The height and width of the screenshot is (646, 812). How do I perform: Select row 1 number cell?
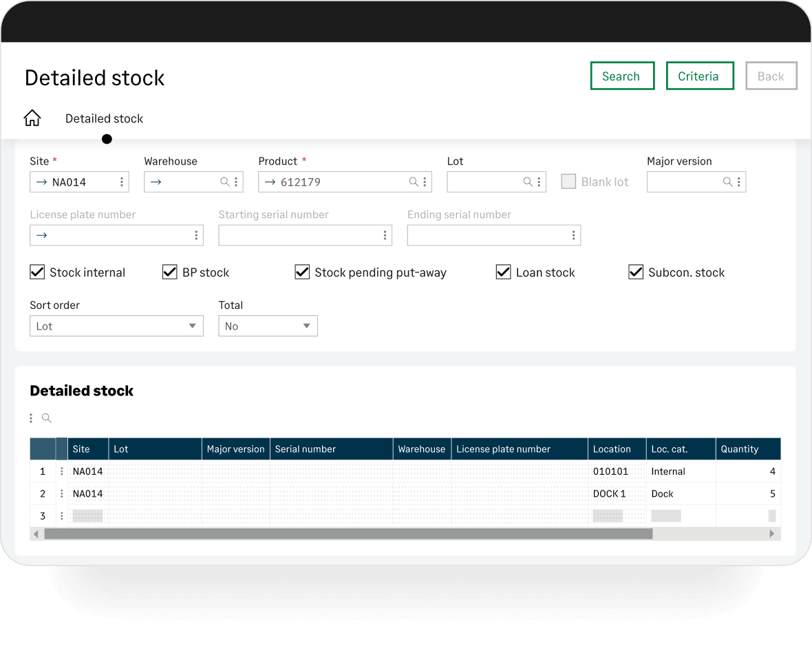coord(43,471)
